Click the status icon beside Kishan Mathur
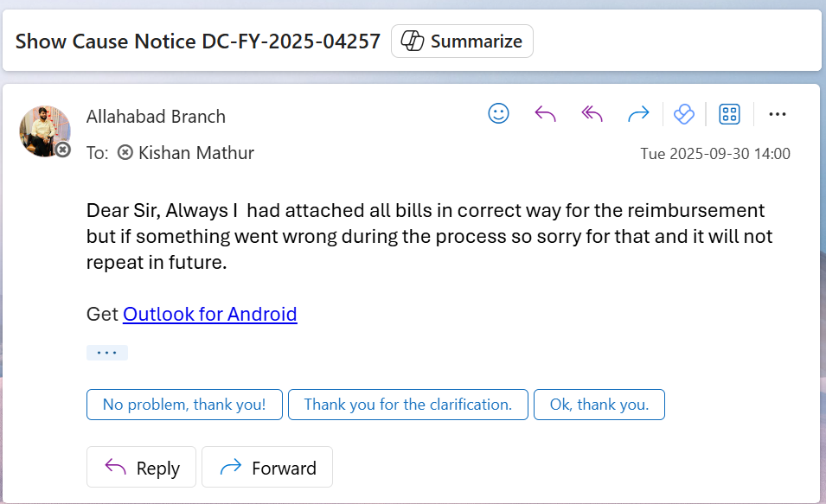 coord(125,153)
